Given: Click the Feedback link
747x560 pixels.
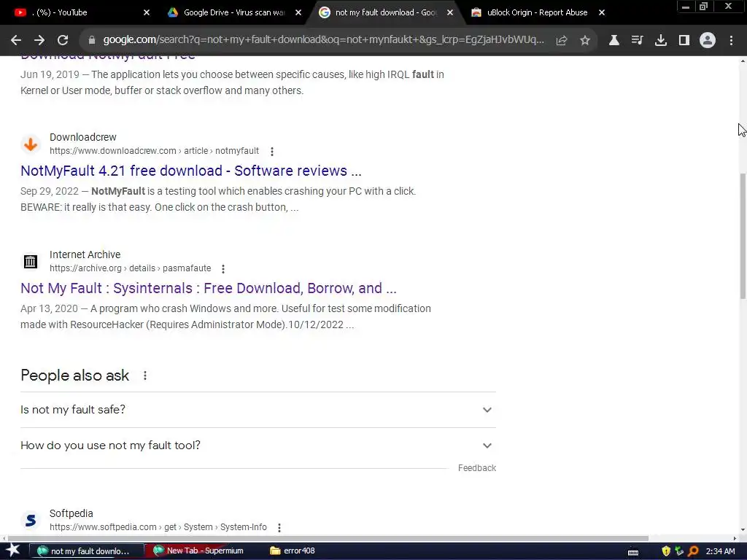Looking at the screenshot, I should [x=477, y=468].
